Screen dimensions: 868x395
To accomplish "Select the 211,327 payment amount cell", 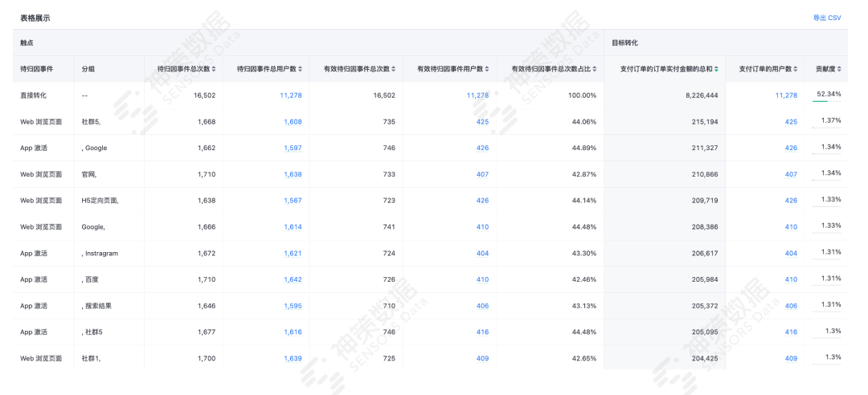I will [665, 148].
